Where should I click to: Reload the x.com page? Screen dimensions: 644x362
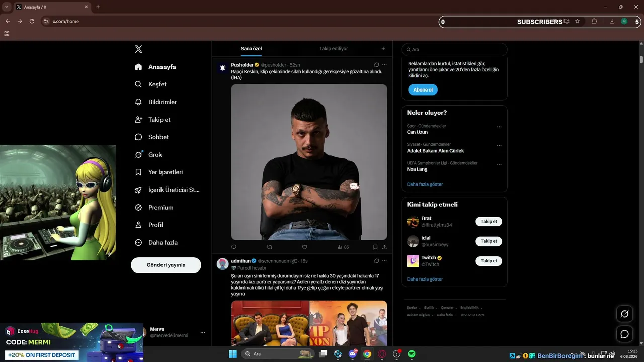pos(32,21)
